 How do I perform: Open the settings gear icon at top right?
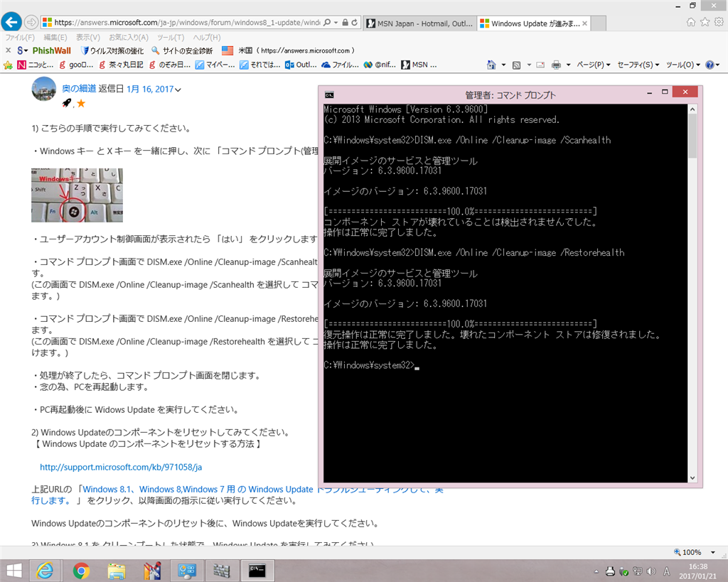(x=719, y=22)
